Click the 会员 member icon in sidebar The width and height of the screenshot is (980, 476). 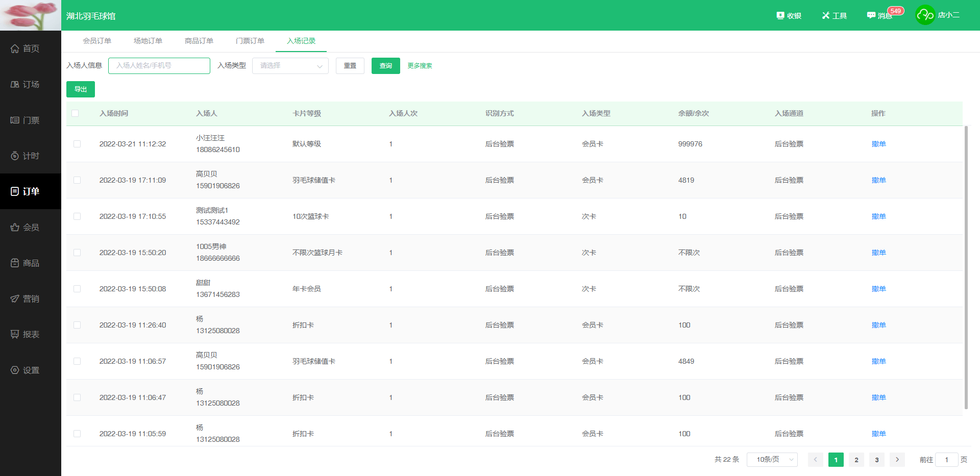point(15,228)
